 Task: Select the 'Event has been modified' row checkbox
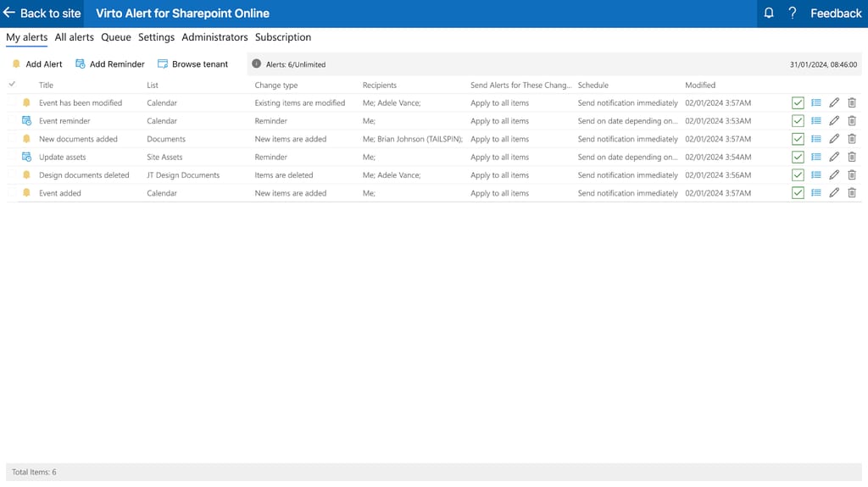[x=12, y=102]
